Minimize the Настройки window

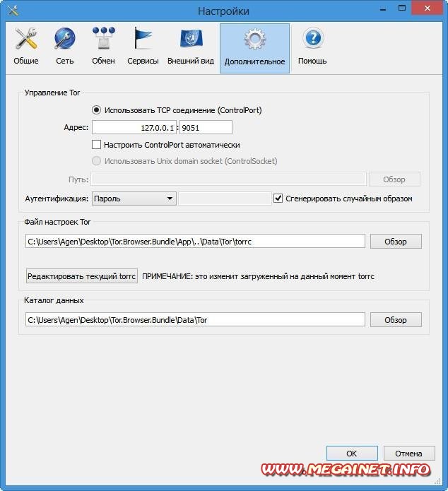point(383,8)
